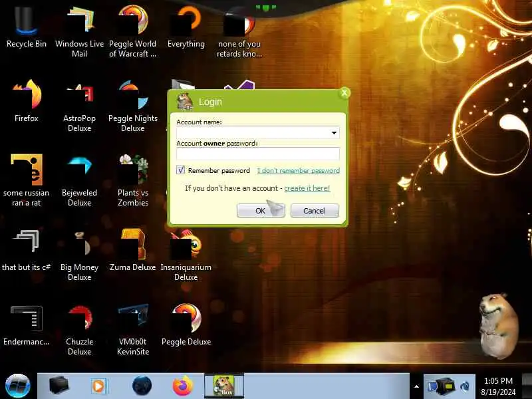The image size is (532, 399).
Task: Select the hamster Box taskbar button
Action: [224, 386]
